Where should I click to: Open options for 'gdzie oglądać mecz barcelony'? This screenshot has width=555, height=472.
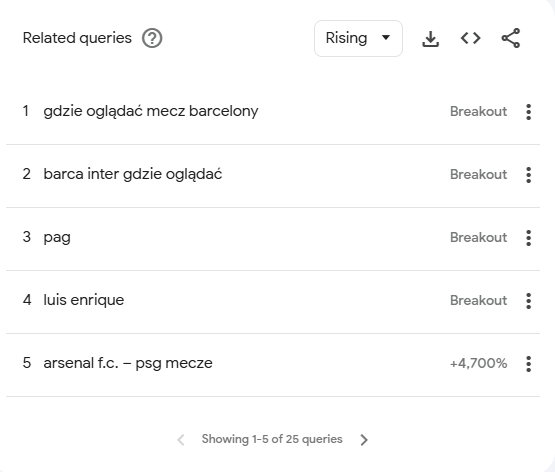[528, 112]
